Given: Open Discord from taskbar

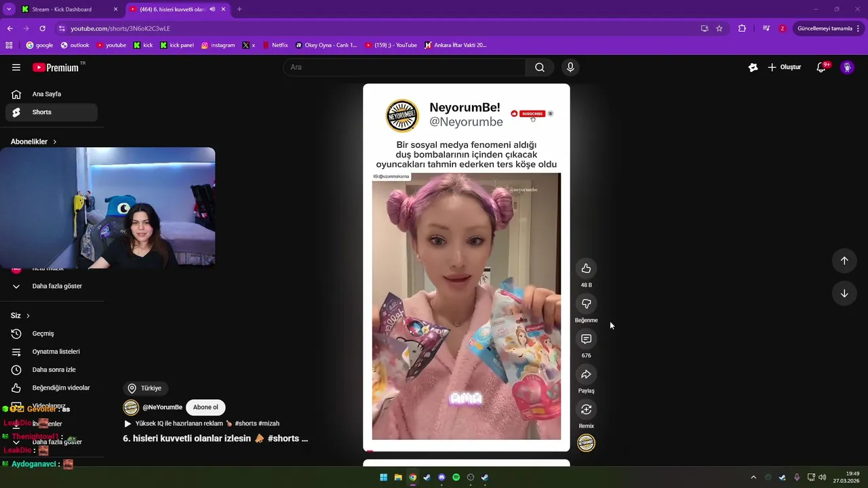Looking at the screenshot, I should (441, 477).
